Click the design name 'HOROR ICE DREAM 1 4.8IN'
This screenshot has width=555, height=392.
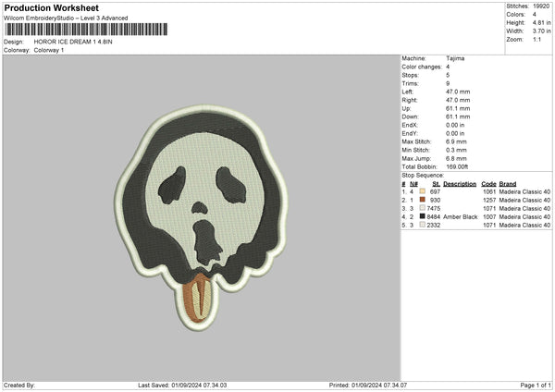pos(73,42)
